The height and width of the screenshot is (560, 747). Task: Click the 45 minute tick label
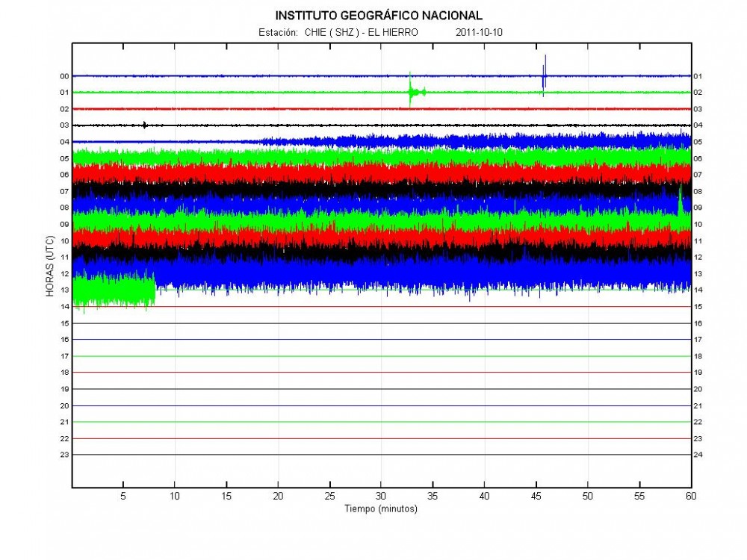click(x=536, y=496)
